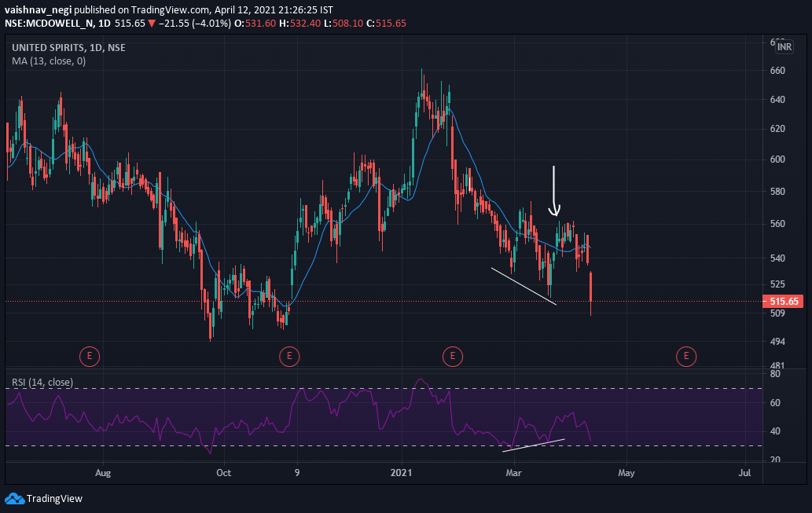Screen dimensions: 812x513
Task: Click the 525 price axis label
Action: 777,284
